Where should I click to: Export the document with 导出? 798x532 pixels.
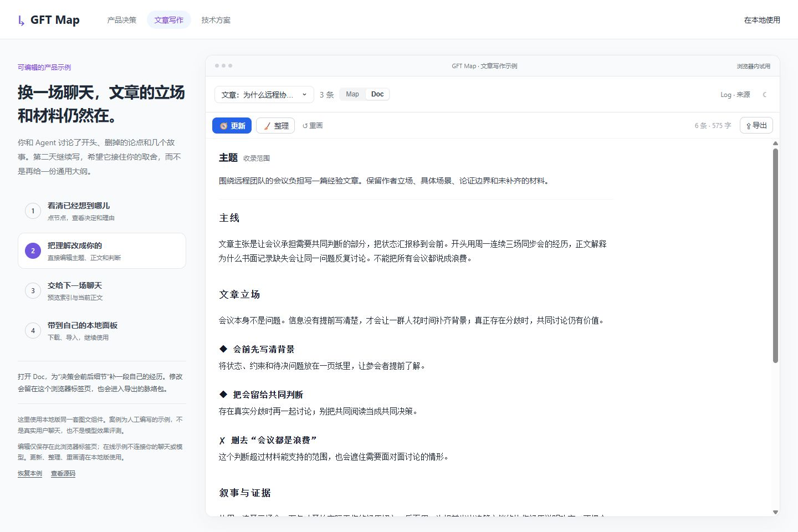(756, 125)
